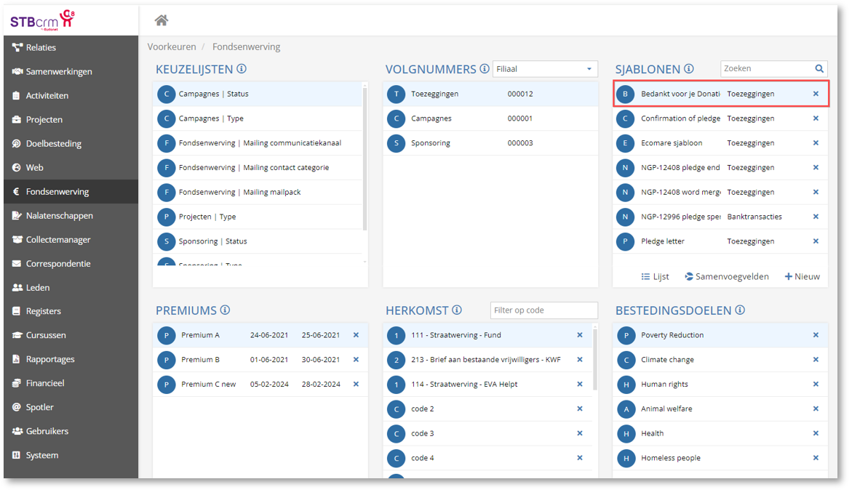Delete the NGP-12408 pledge end template
868x503 pixels.
point(816,167)
